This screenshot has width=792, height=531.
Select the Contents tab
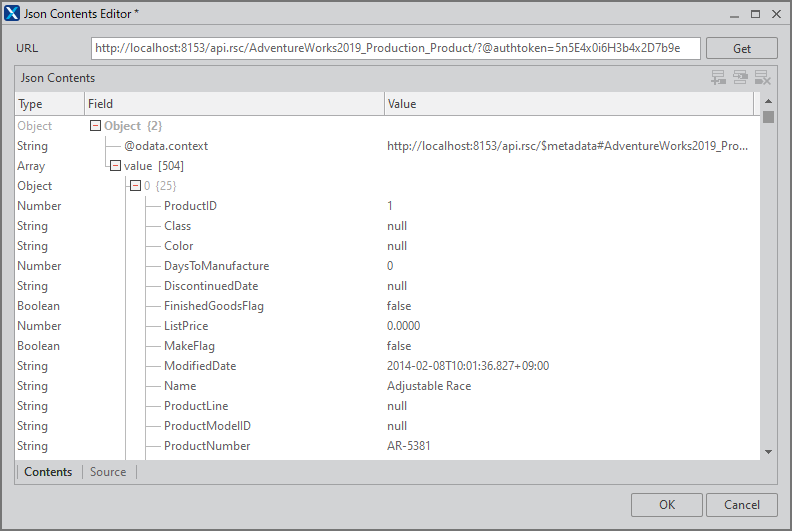click(48, 472)
